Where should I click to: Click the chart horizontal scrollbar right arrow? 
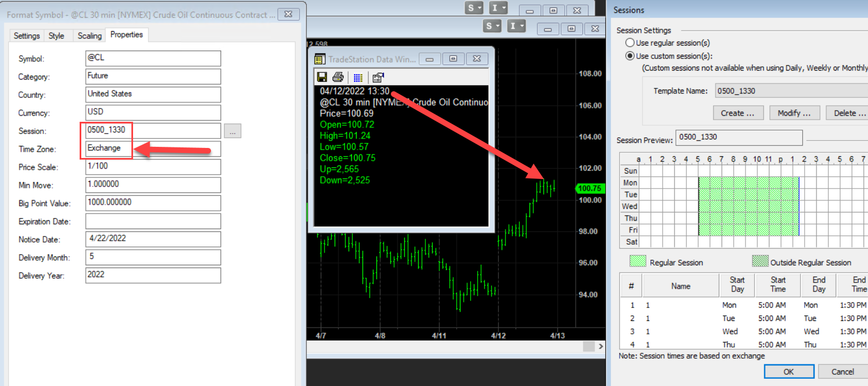coord(600,347)
